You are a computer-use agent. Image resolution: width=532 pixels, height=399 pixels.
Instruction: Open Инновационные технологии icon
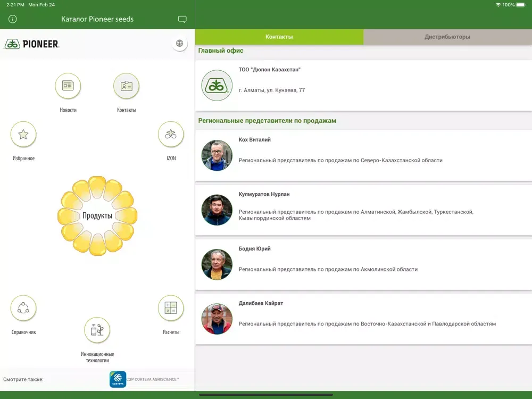(x=97, y=330)
